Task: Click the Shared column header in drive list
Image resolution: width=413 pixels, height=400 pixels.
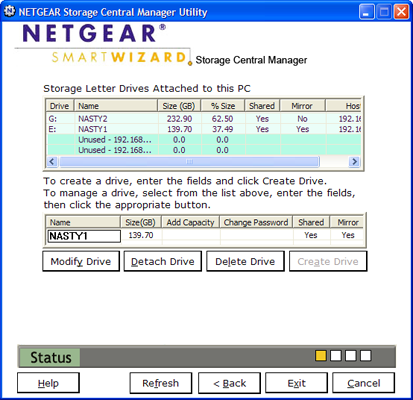Action: [x=262, y=106]
